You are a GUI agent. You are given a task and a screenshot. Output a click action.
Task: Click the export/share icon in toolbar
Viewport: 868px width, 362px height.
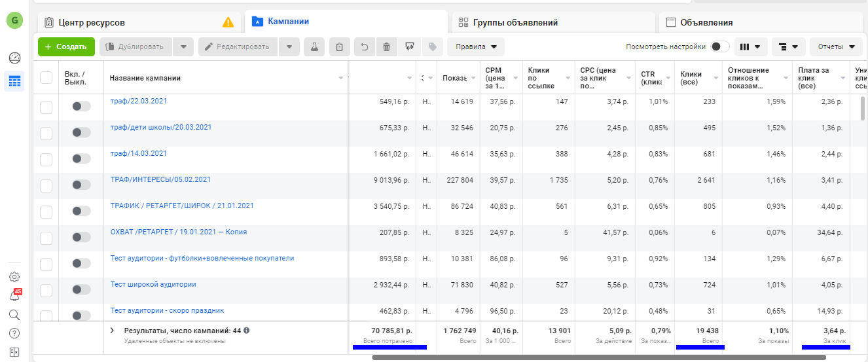coord(410,46)
